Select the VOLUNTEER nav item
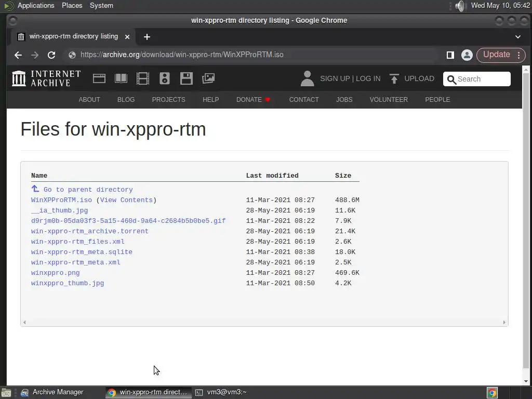532x399 pixels. point(389,100)
